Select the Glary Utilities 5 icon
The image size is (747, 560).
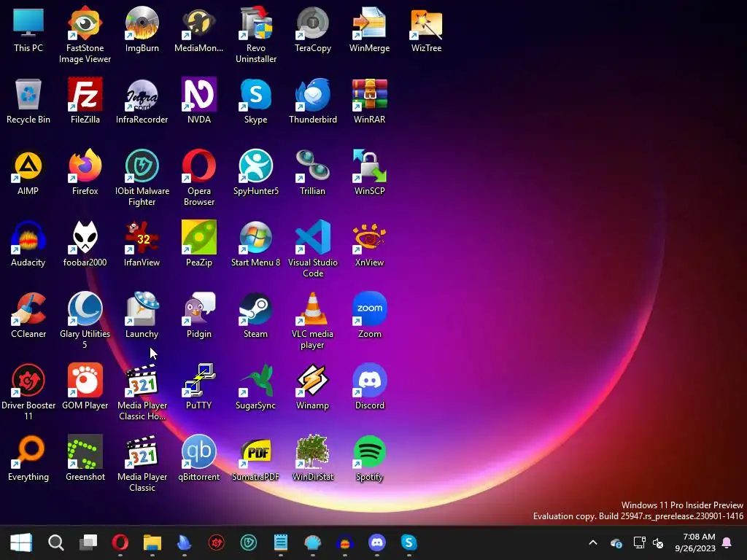tap(85, 321)
